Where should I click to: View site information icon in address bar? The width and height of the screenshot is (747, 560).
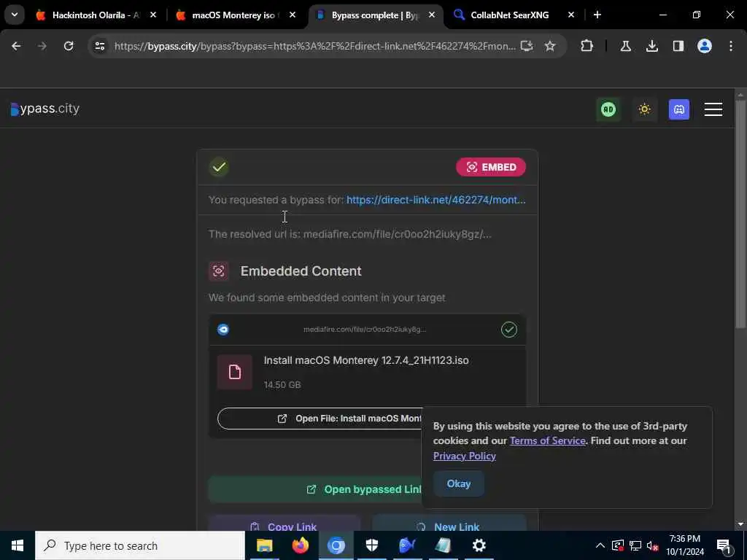[99, 46]
